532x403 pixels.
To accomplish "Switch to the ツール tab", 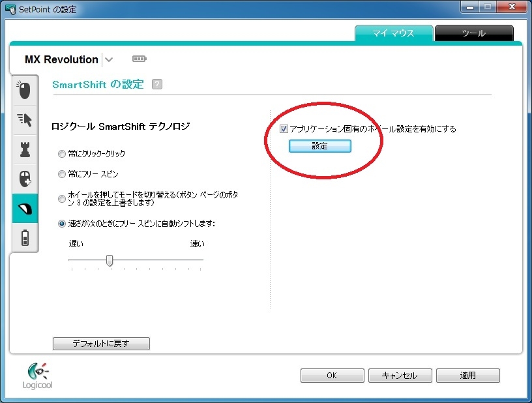I will (474, 33).
